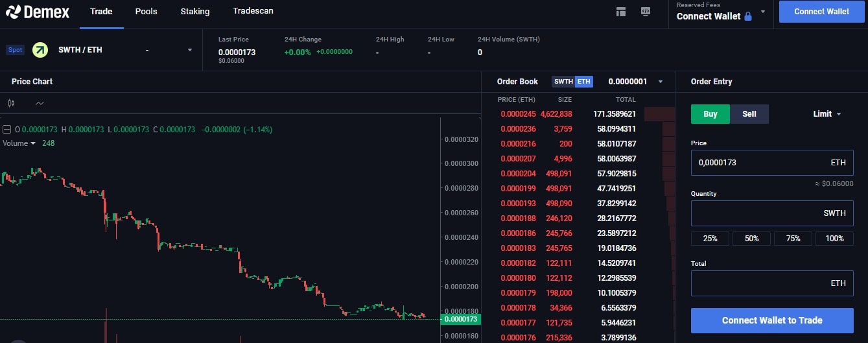Select ask price 0.0000204 in order book
Screen dimensions: 868x343
coord(519,174)
